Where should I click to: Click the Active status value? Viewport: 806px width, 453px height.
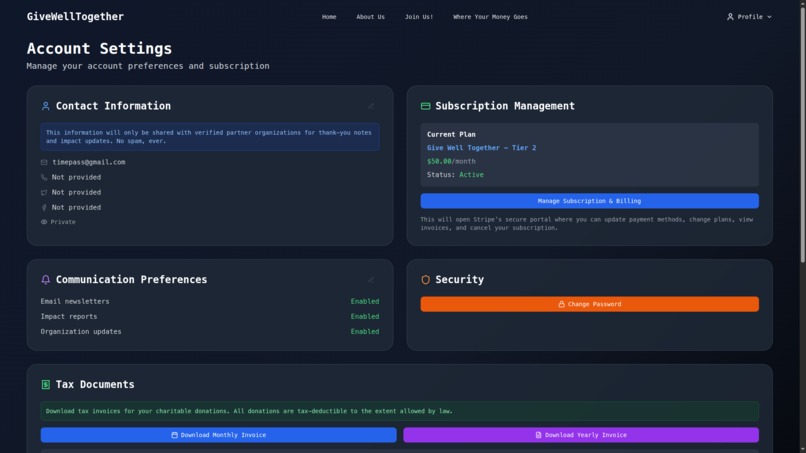471,175
